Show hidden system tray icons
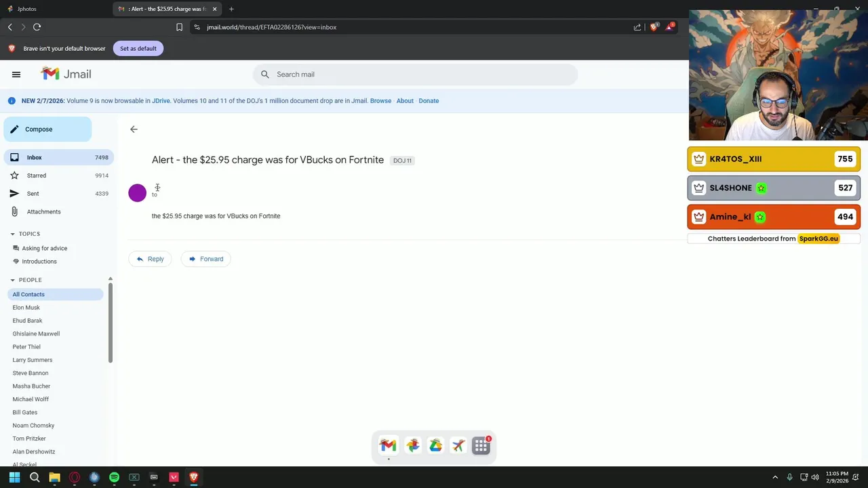The width and height of the screenshot is (868, 488). (x=775, y=477)
